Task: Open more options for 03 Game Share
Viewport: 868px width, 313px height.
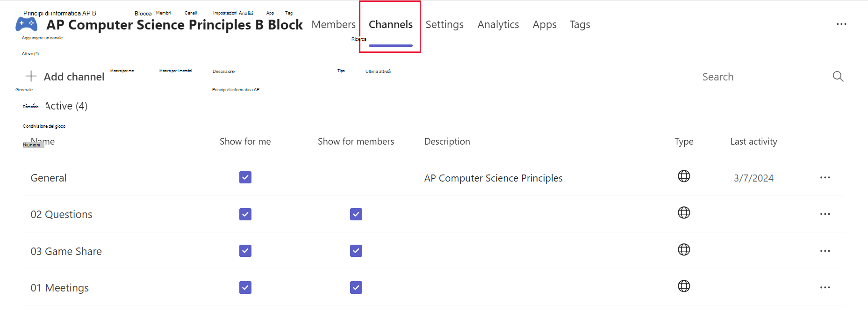Action: click(x=825, y=251)
